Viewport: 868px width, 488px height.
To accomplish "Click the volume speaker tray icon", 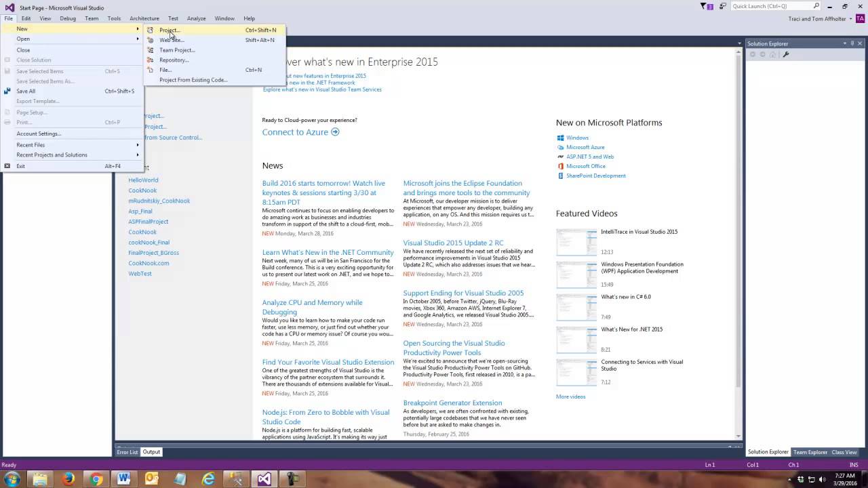I will pyautogui.click(x=823, y=480).
